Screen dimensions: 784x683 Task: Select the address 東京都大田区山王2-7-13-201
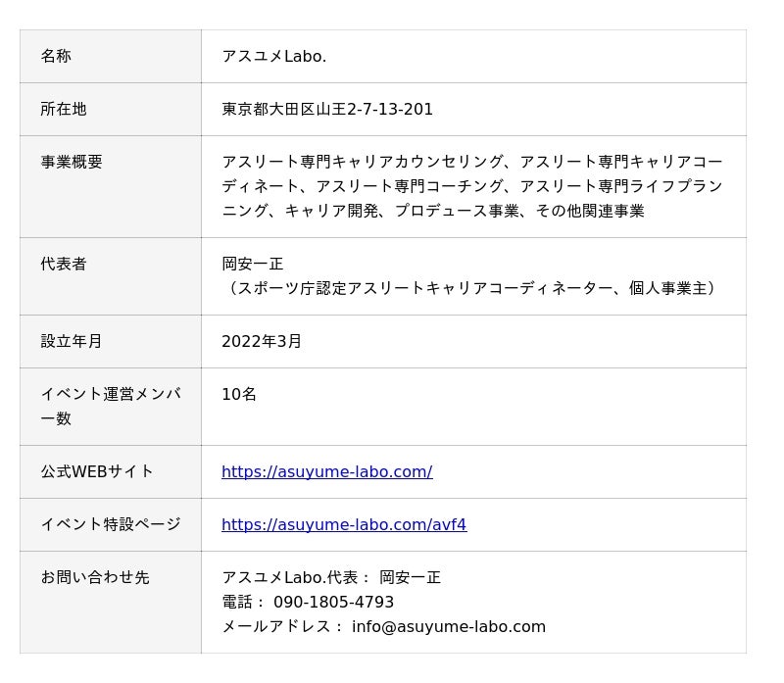pos(326,109)
